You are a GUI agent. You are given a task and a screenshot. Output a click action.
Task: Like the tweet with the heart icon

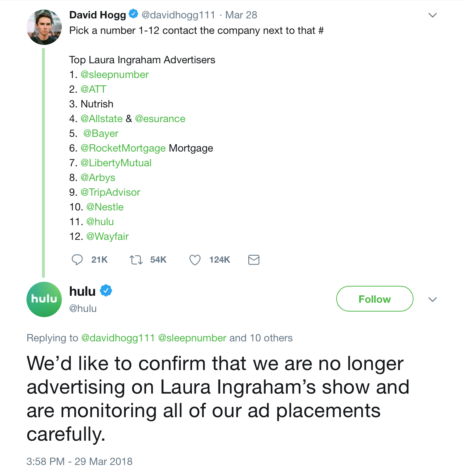195,260
